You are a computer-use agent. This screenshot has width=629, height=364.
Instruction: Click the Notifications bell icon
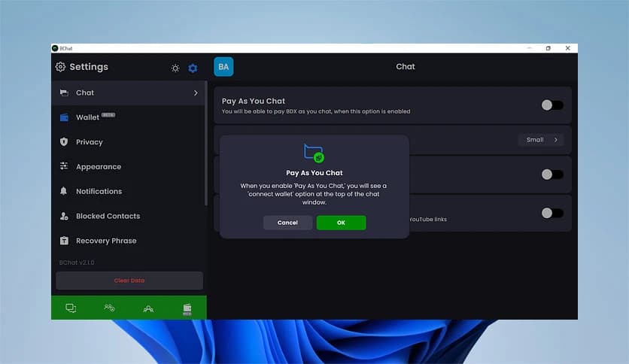(x=63, y=191)
